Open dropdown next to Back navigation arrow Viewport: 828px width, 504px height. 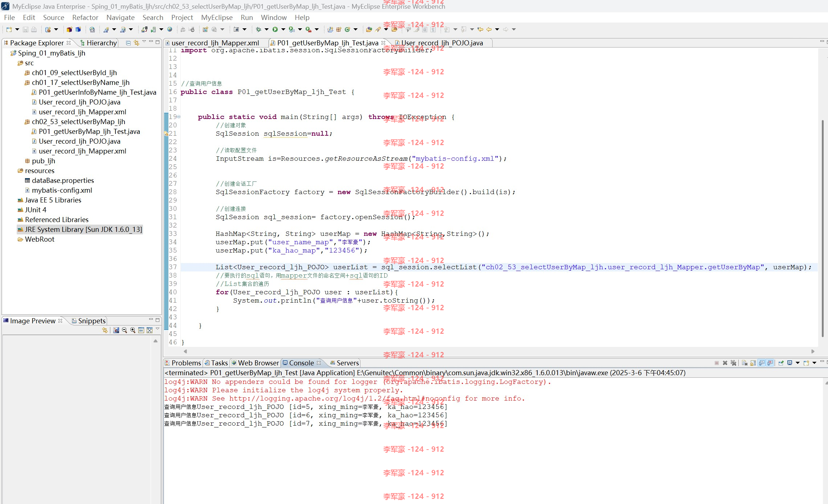(x=497, y=29)
